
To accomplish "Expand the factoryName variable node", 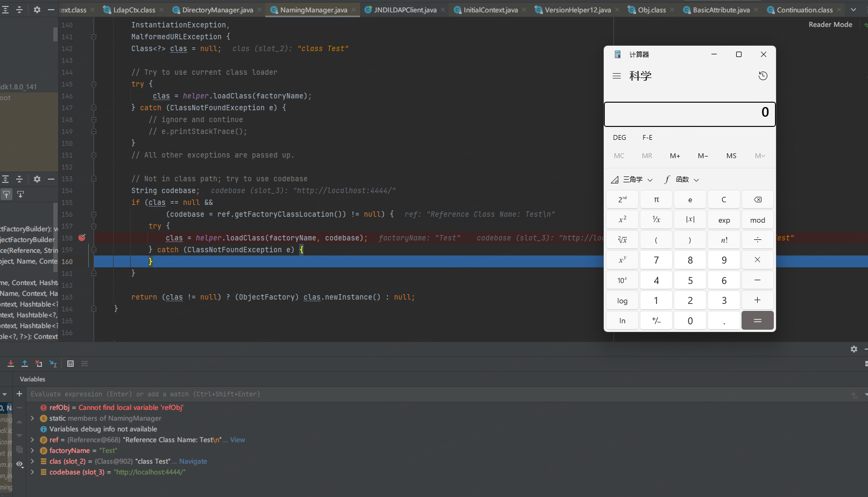I will [x=32, y=450].
